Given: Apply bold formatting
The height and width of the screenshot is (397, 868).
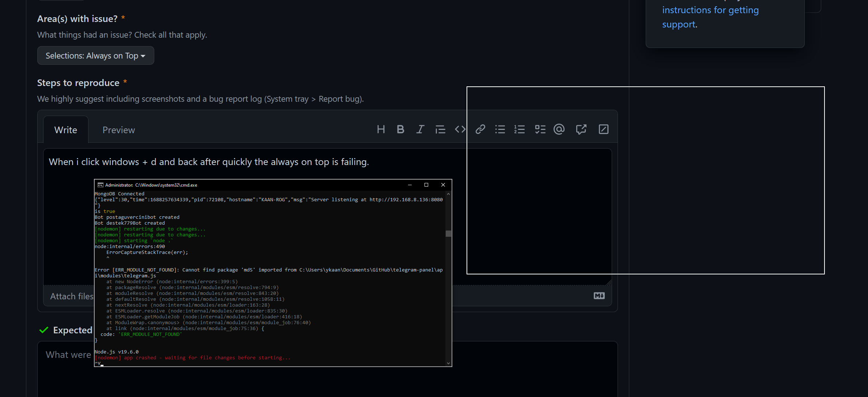Looking at the screenshot, I should tap(400, 129).
